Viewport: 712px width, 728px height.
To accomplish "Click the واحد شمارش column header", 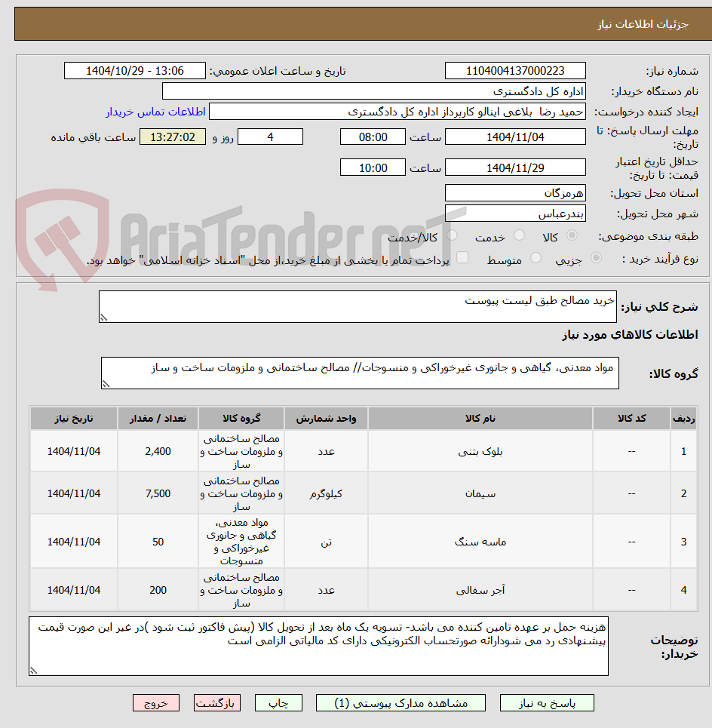I will click(x=327, y=419).
